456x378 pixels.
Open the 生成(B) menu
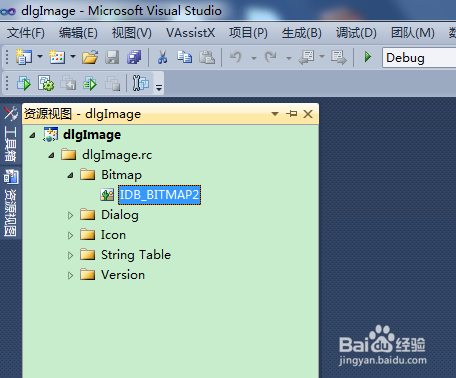point(302,33)
